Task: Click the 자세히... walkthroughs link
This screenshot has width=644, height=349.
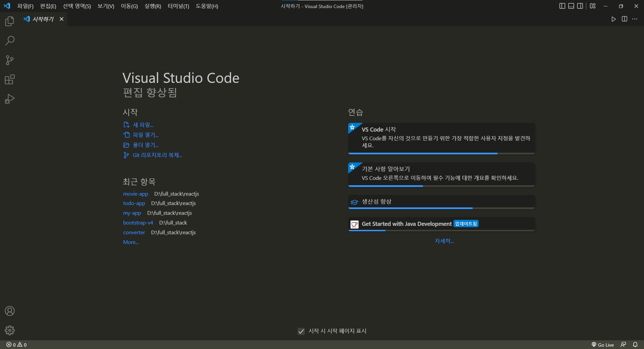Action: coord(444,241)
